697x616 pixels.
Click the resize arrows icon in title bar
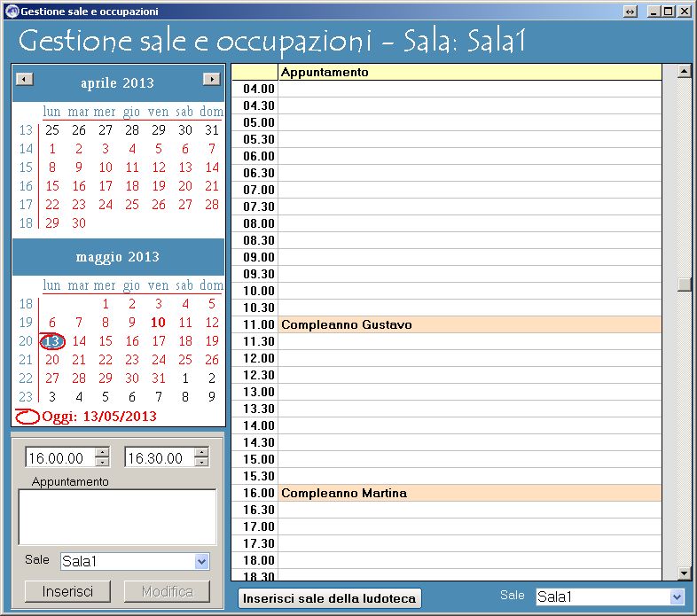click(x=630, y=12)
